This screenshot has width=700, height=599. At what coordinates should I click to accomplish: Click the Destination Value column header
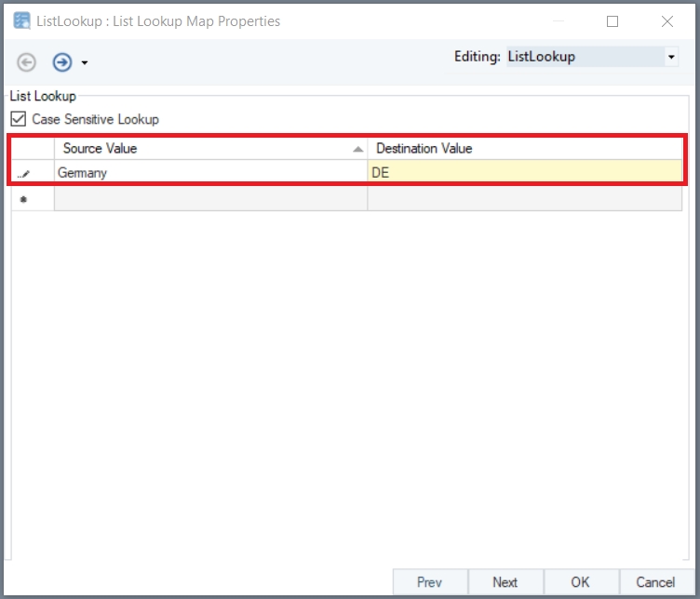[525, 148]
